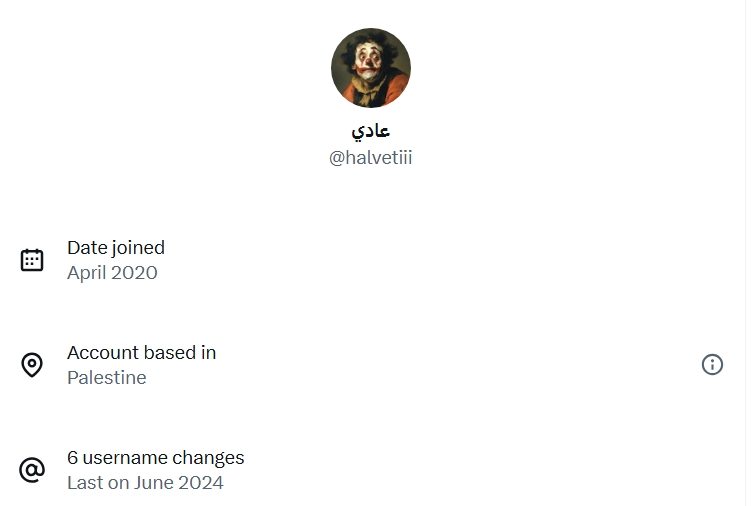Viewport: 751px width, 506px height.
Task: Click the Account based in label
Action: coord(142,353)
